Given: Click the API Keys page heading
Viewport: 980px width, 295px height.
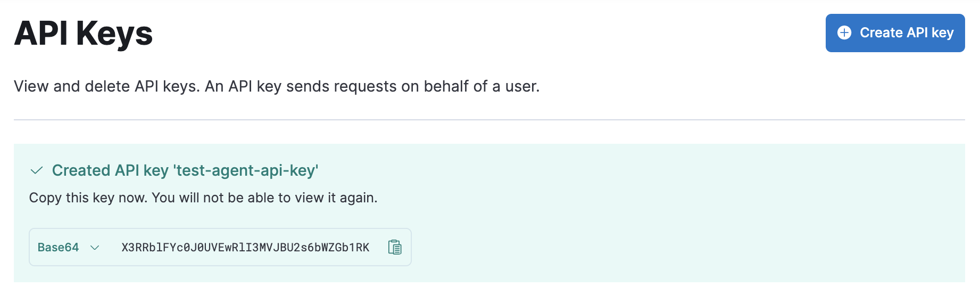Looking at the screenshot, I should 84,33.
